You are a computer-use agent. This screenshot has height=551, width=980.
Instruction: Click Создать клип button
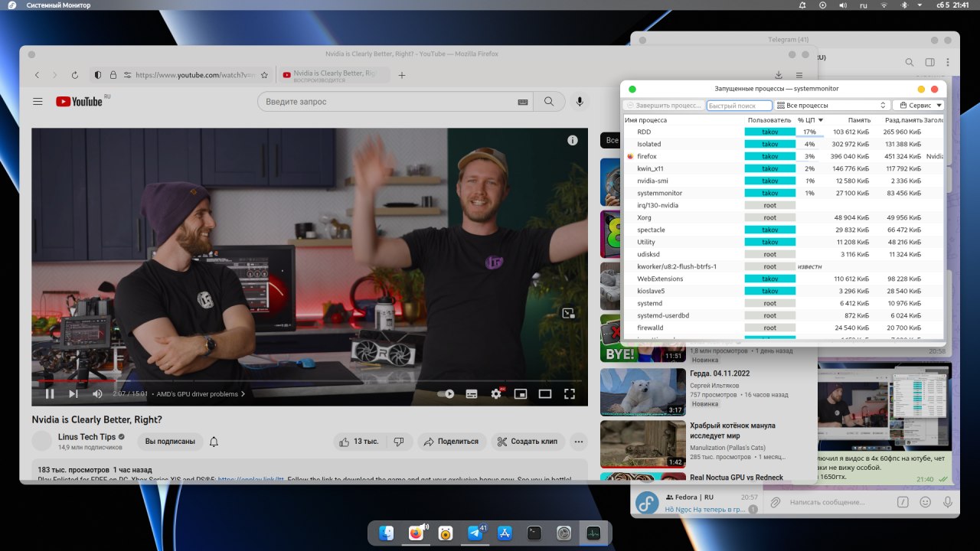[528, 442]
